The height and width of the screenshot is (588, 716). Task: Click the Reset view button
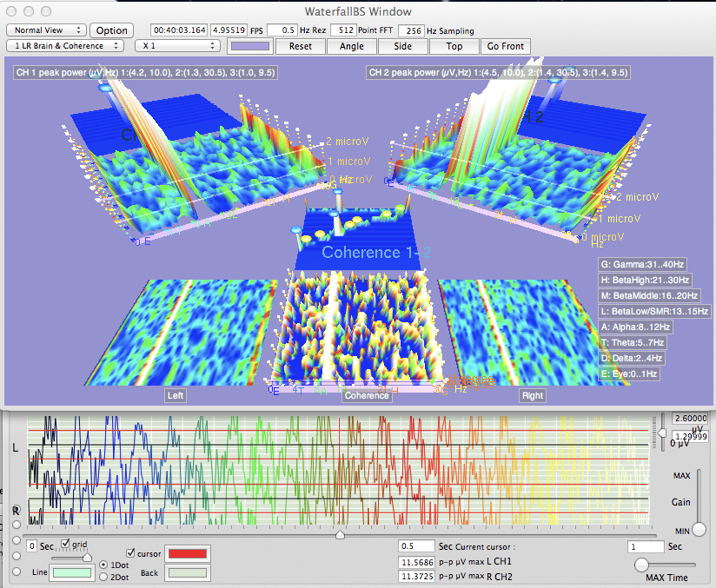point(301,46)
